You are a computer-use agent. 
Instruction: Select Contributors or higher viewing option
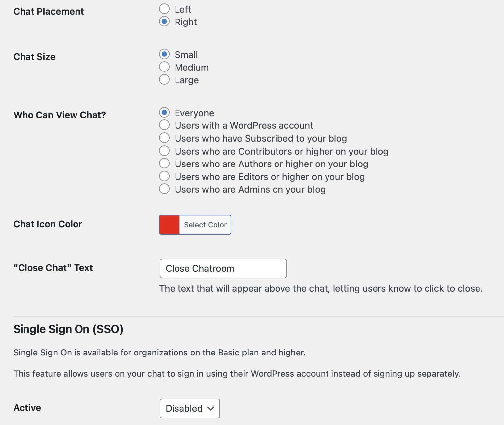click(x=164, y=151)
